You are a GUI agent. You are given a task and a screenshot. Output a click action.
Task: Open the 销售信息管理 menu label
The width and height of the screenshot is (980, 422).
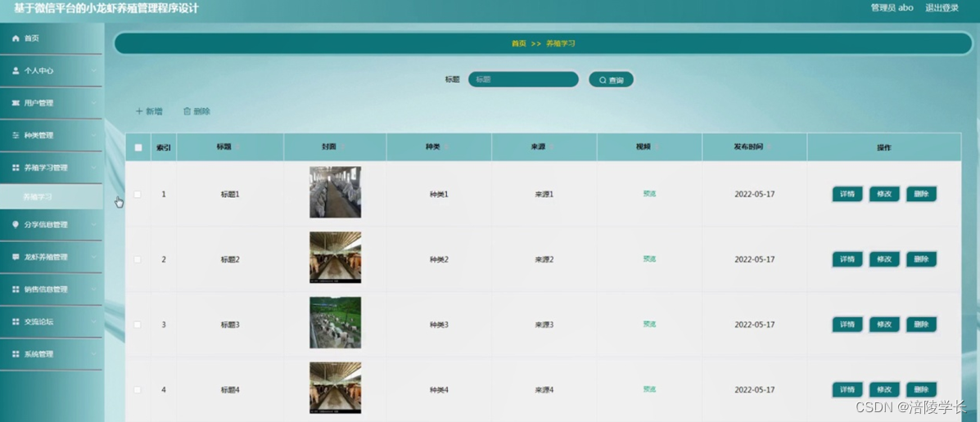[x=46, y=290]
